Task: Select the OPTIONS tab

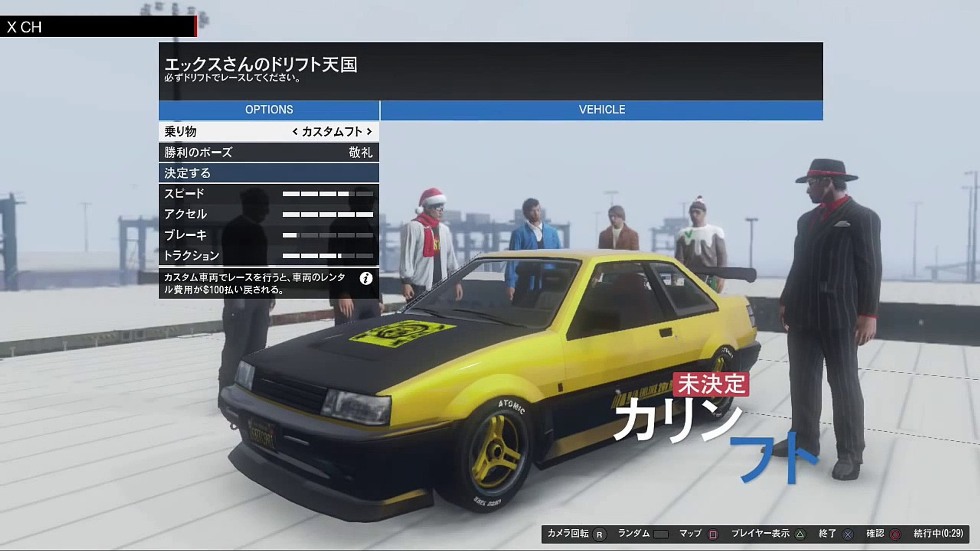Action: tap(269, 110)
